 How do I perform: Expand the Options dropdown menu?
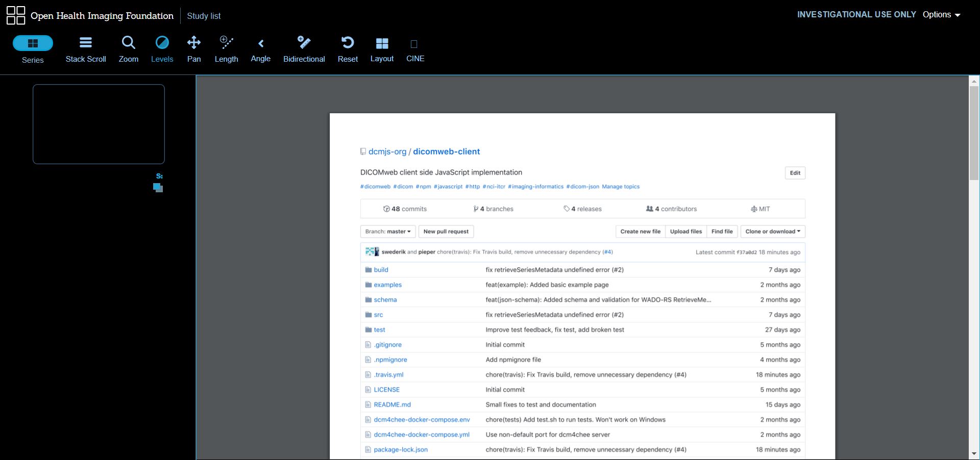click(x=941, y=15)
